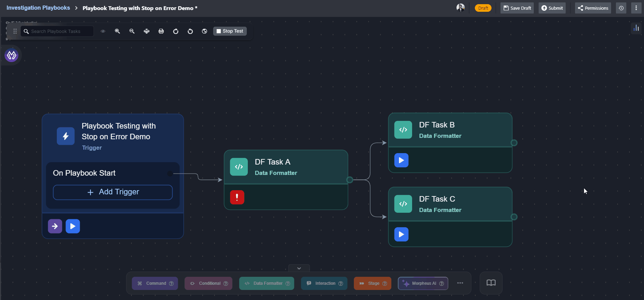The image size is (644, 300).
Task: Open the version history clock icon
Action: (621, 8)
